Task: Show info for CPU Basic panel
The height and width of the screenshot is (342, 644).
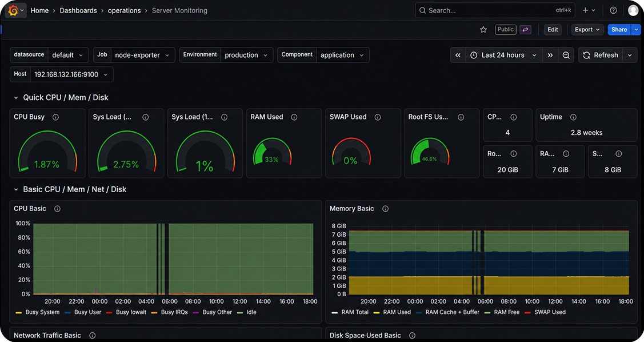Action: (x=57, y=209)
